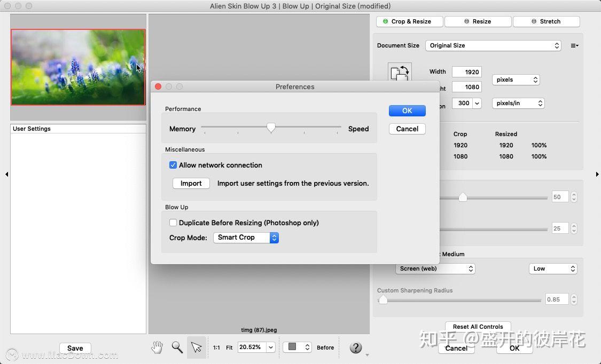Select the Crop & Resize tab

click(409, 21)
